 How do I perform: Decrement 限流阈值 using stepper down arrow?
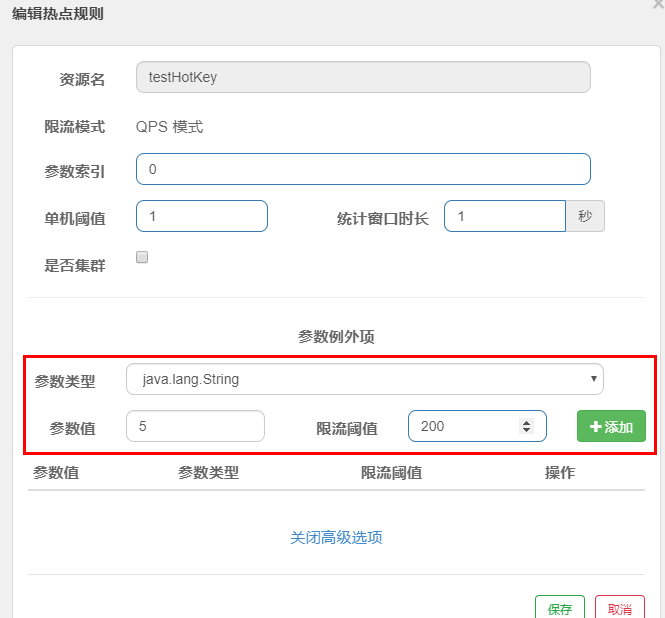click(x=526, y=430)
